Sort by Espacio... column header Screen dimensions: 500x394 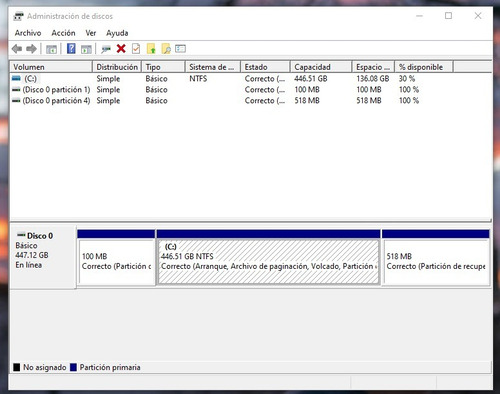tap(373, 67)
